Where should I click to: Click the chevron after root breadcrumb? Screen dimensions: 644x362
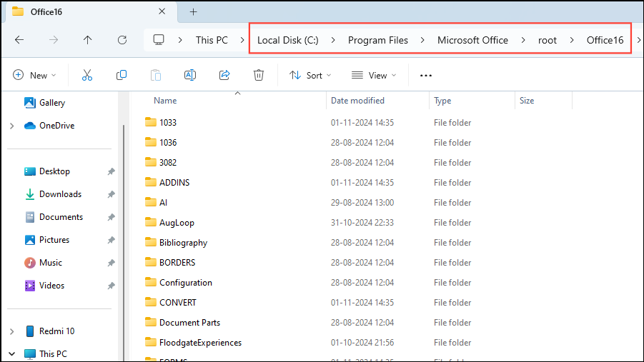572,40
